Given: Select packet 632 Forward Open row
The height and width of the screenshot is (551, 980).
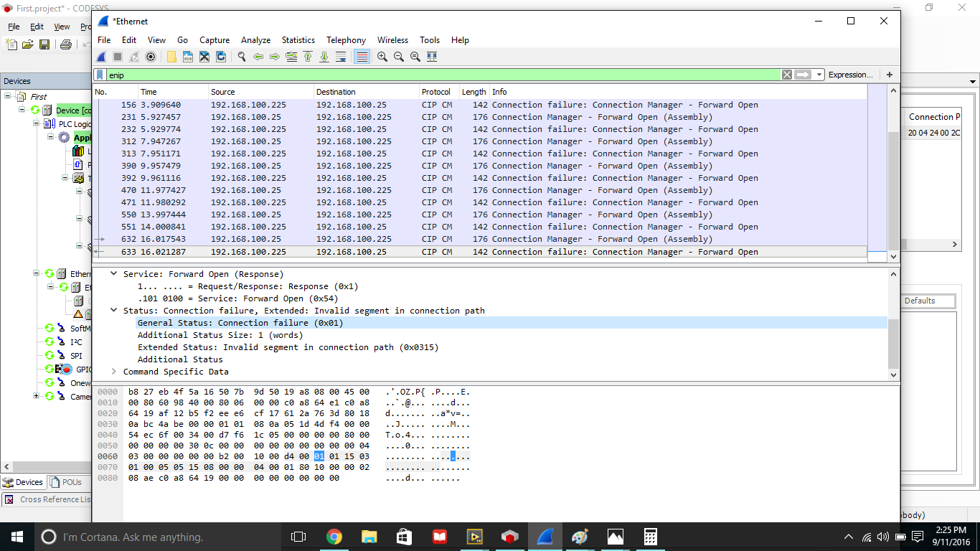Looking at the screenshot, I should click(x=480, y=239).
